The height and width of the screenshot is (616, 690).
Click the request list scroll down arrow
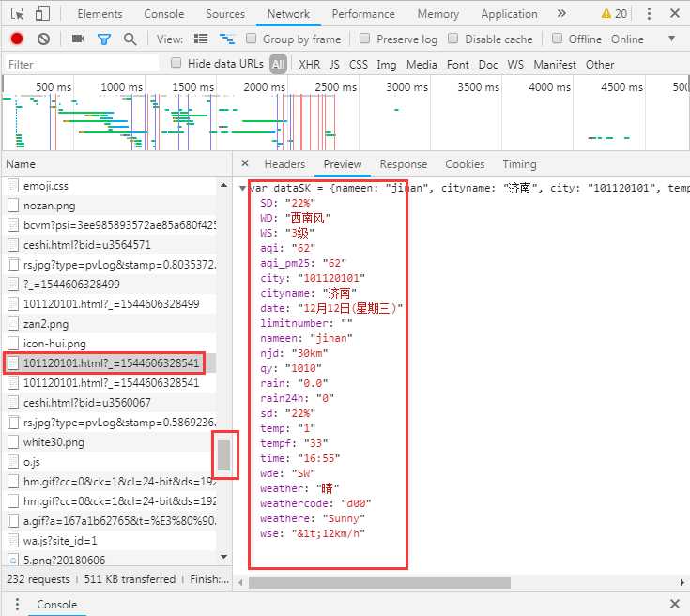click(224, 557)
